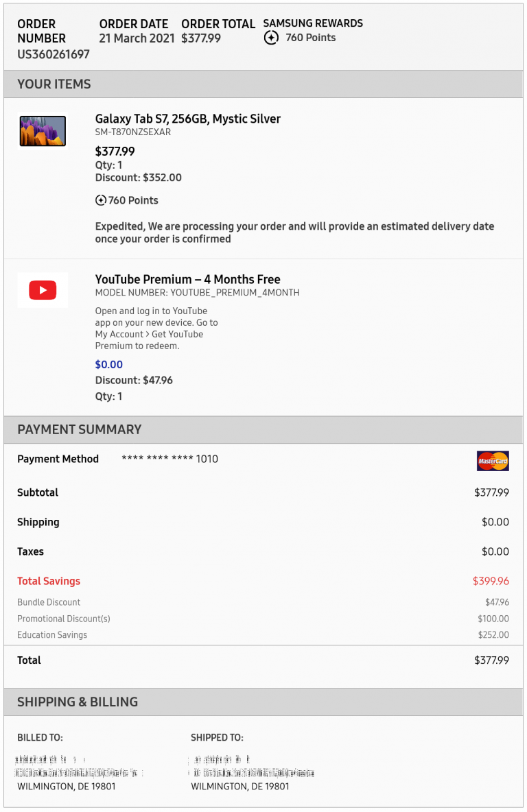Image resolution: width=527 pixels, height=812 pixels.
Task: Click the Samsung Rewards points icon in header
Action: pos(271,38)
